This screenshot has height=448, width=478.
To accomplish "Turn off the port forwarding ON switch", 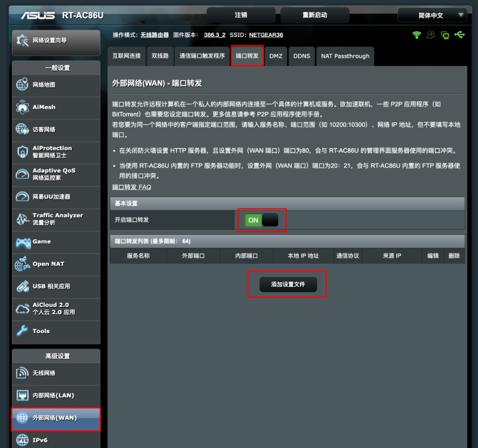I will 262,220.
